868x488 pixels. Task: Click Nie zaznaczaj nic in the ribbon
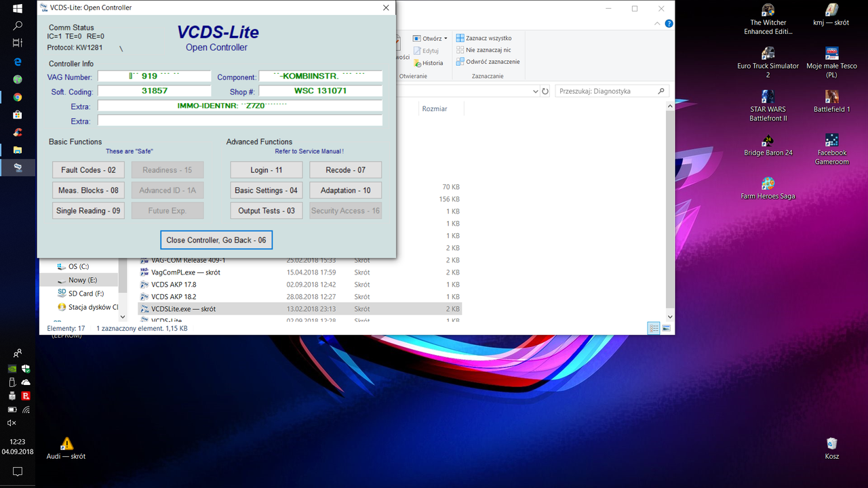(484, 50)
